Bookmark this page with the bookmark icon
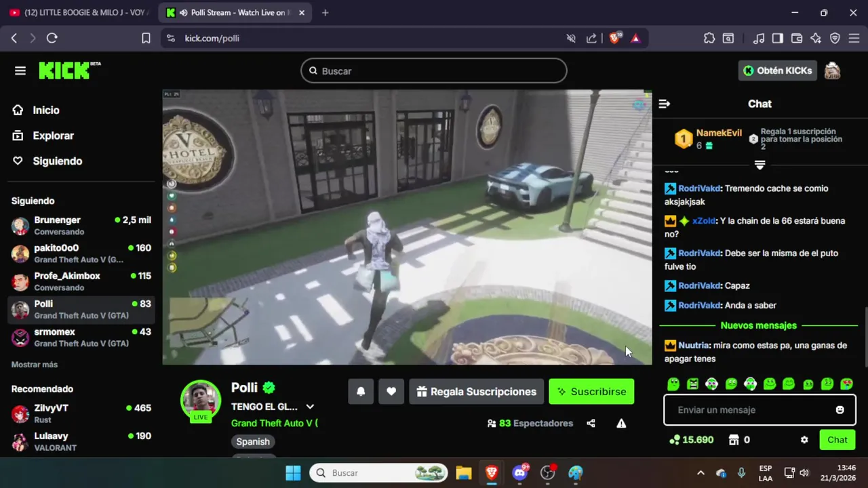The image size is (868, 488). click(x=146, y=39)
